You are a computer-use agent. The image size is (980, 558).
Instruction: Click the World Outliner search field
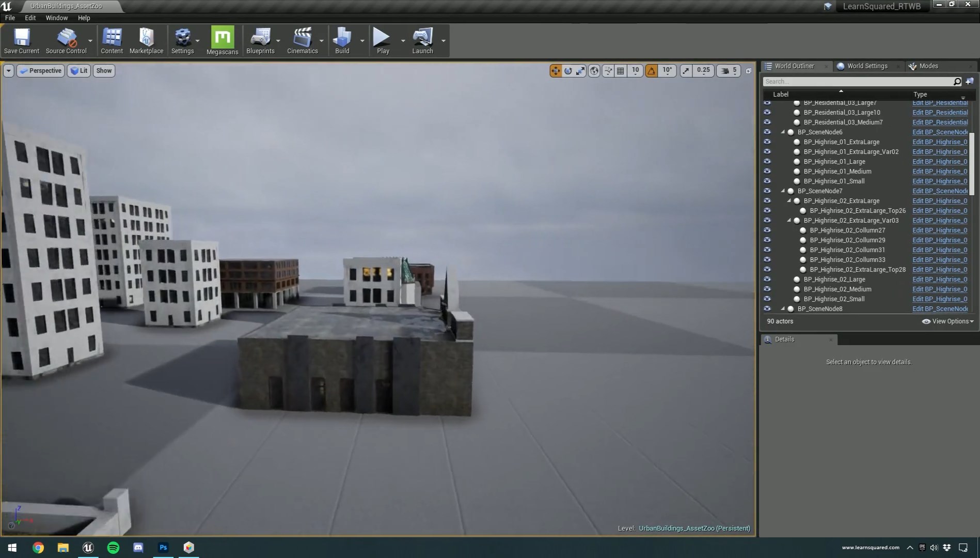point(857,81)
